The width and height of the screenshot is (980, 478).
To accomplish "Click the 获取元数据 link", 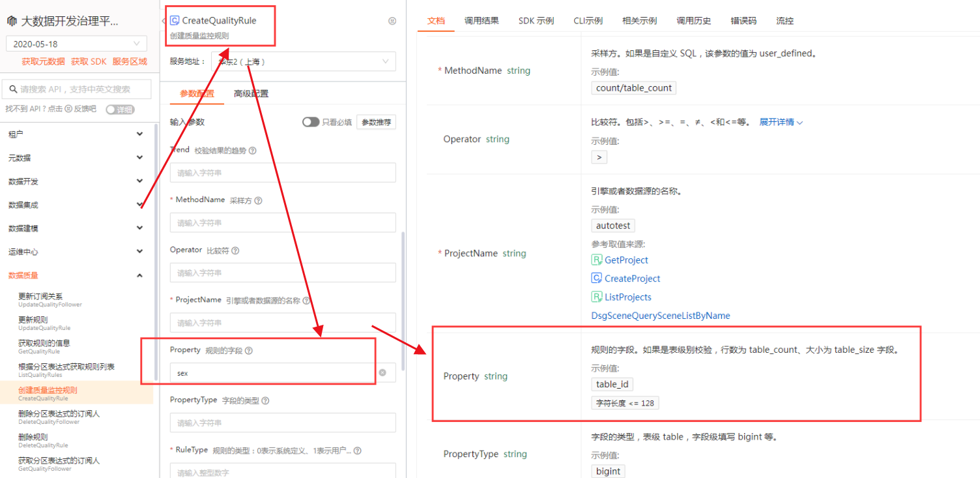I will (44, 62).
